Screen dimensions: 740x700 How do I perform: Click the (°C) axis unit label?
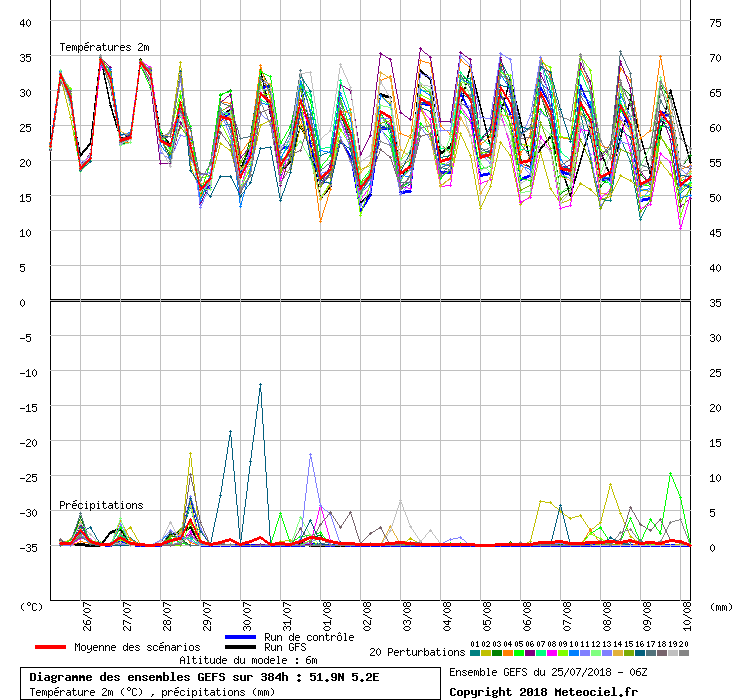(x=32, y=607)
